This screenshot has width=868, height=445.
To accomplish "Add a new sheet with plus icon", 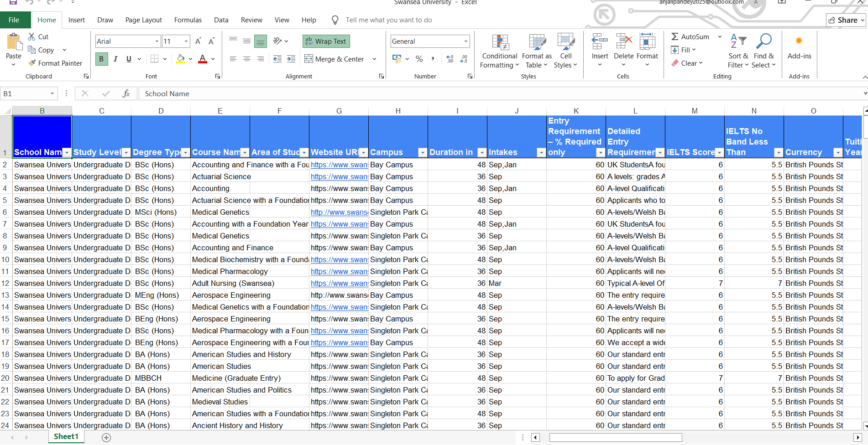I will [x=106, y=438].
